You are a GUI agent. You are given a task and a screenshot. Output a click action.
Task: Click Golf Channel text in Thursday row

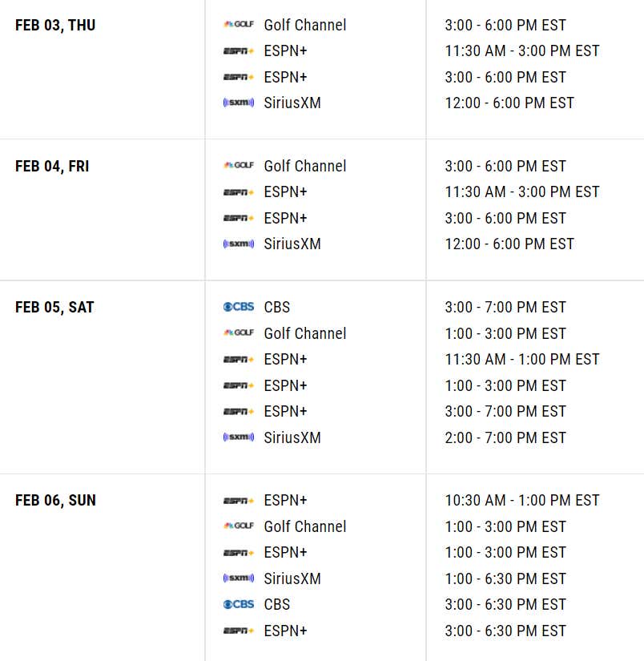click(305, 25)
